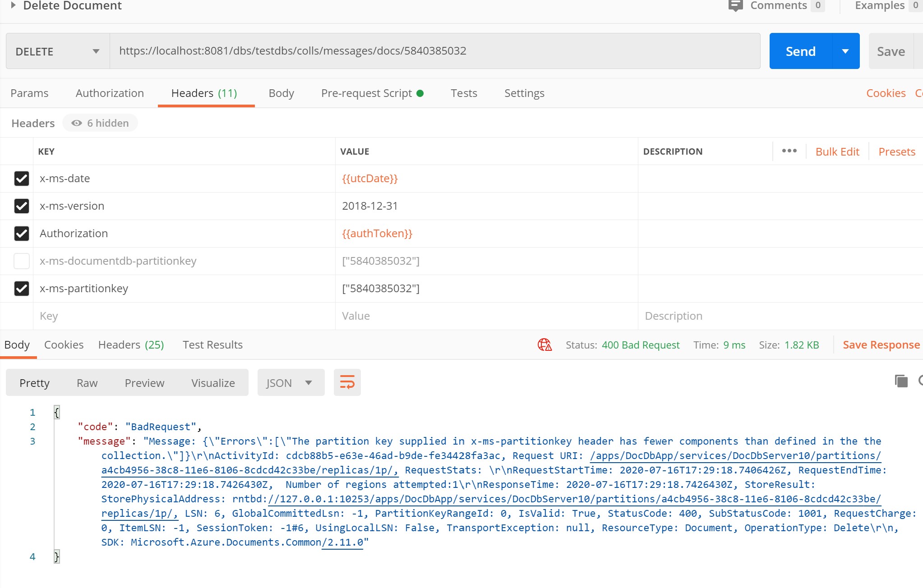923x588 pixels.
Task: Click the three-dot options icon beside Bulk Edit
Action: (x=789, y=151)
